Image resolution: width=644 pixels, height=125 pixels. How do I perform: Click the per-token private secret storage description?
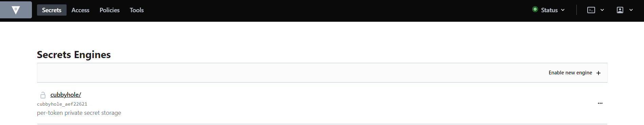(x=79, y=113)
